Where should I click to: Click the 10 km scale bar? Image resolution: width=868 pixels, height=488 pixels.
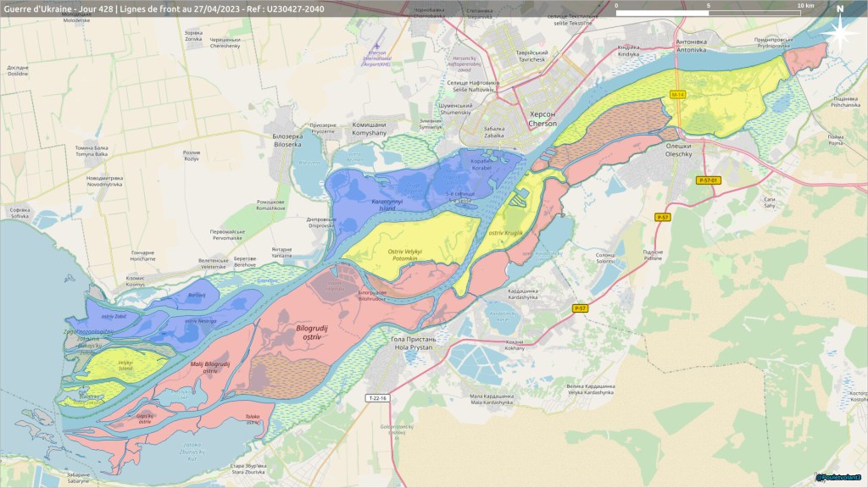(x=708, y=14)
